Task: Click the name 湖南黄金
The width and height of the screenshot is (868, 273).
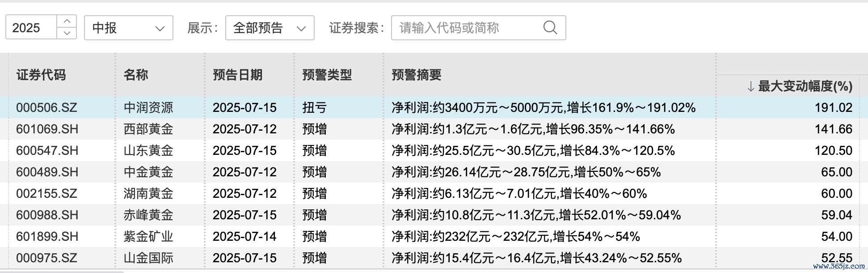Action: 148,193
